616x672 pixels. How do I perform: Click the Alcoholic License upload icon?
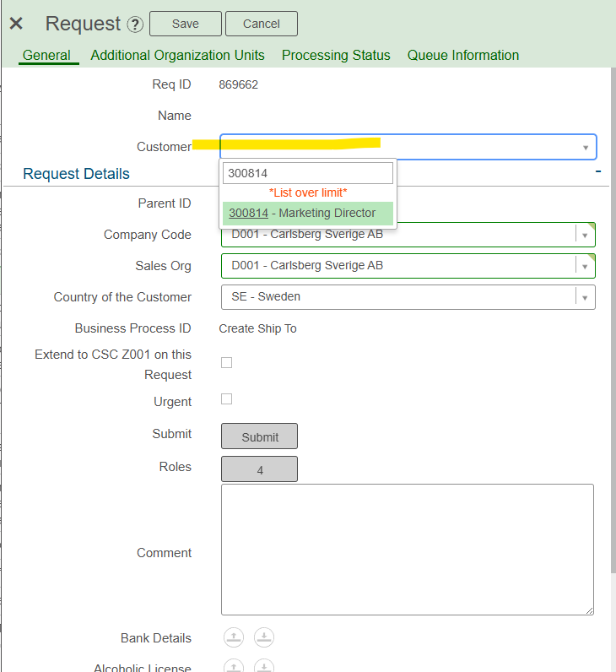tap(234, 666)
